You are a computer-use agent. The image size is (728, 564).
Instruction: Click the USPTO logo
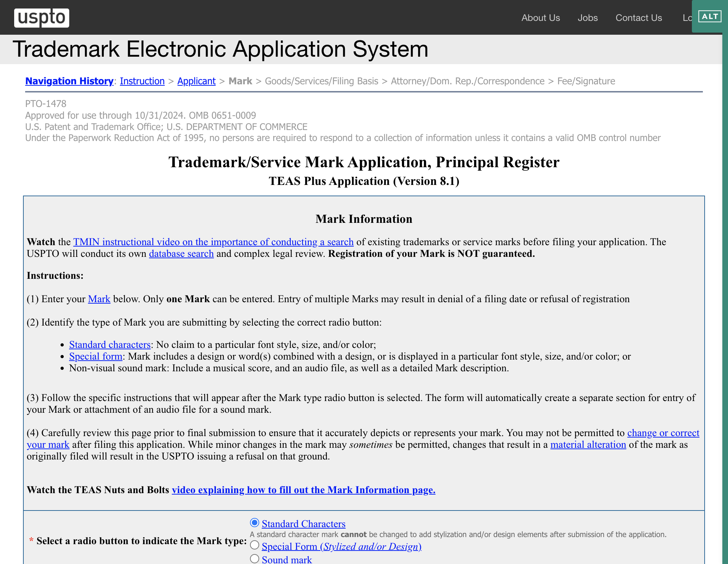[x=41, y=18]
